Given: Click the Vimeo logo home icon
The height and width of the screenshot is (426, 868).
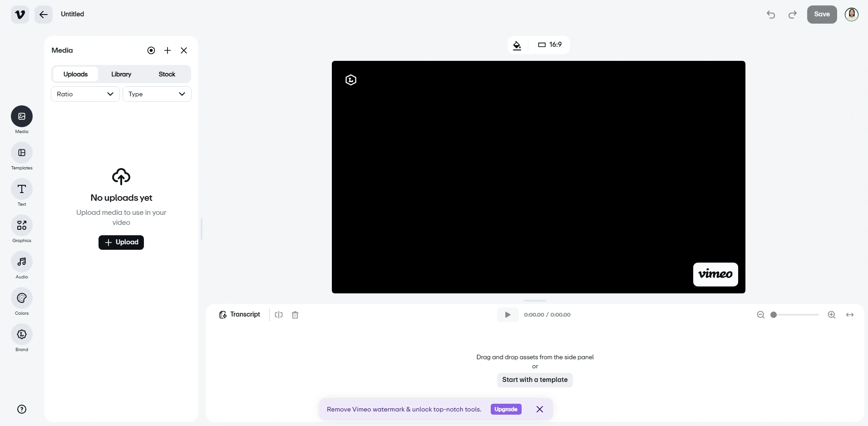Looking at the screenshot, I should coord(20,15).
